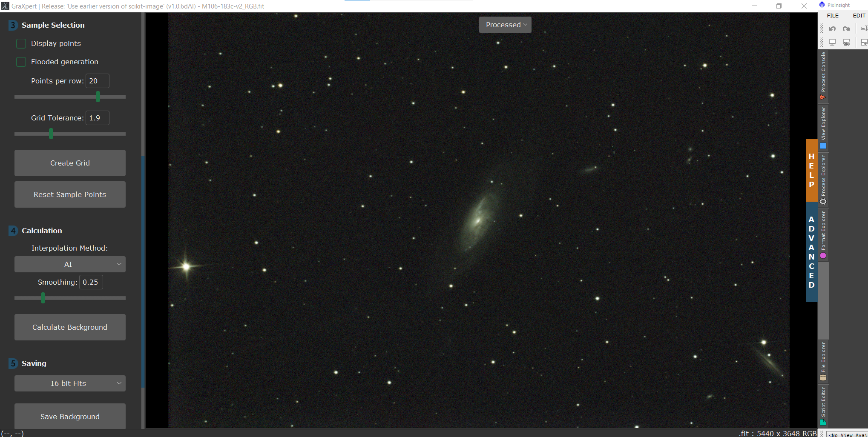Open PixInsight EDIT menu
868x437 pixels.
859,16
